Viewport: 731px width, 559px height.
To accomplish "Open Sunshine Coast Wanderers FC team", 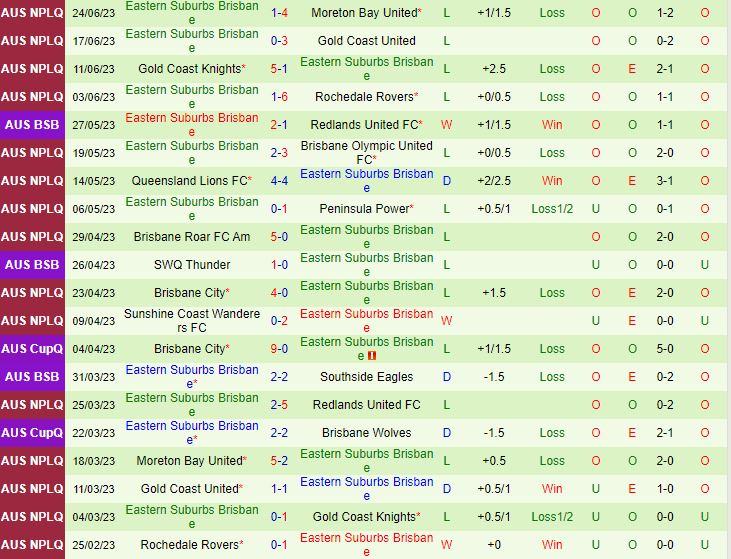I will pyautogui.click(x=192, y=321).
